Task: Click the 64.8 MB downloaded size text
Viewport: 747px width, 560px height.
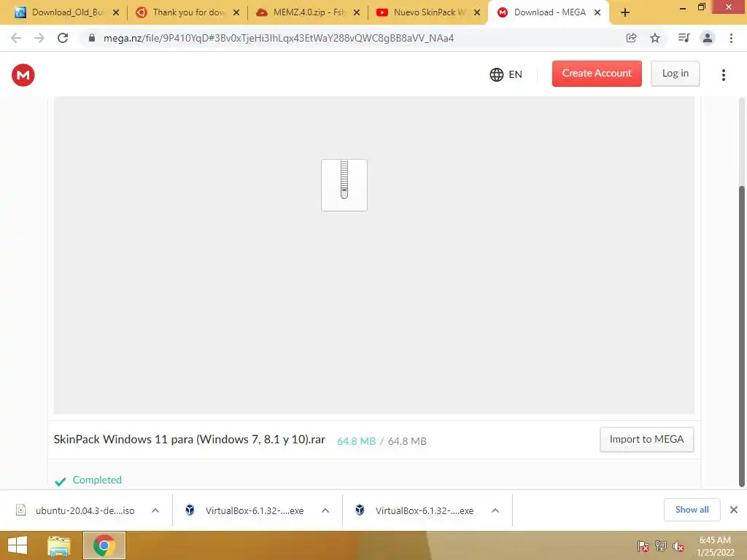Action: click(x=356, y=441)
